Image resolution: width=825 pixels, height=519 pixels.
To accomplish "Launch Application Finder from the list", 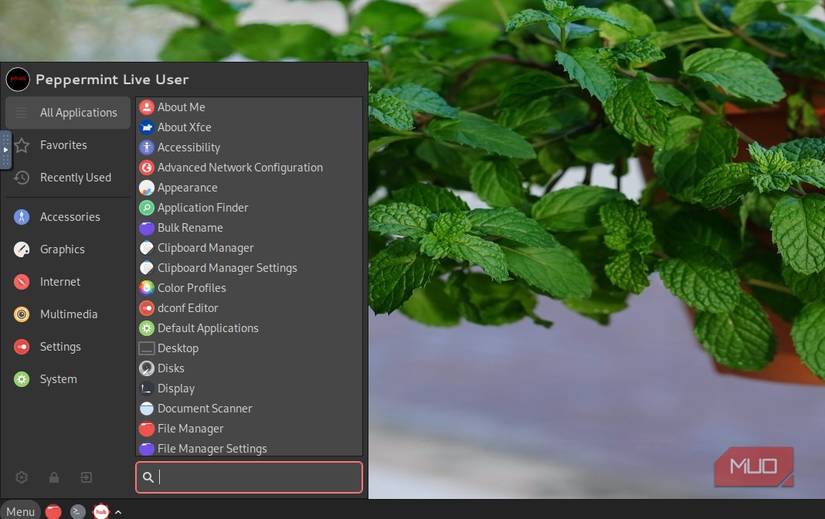I will click(202, 208).
